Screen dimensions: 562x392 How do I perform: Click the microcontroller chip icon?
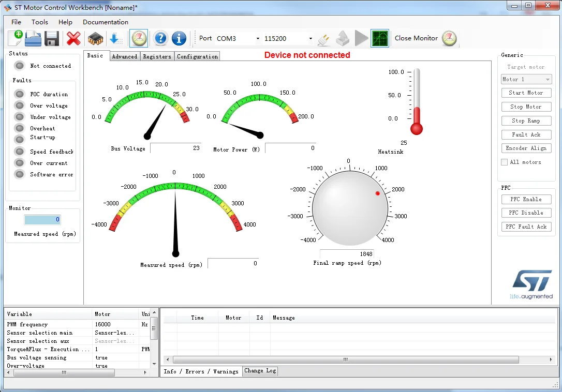[x=95, y=38]
